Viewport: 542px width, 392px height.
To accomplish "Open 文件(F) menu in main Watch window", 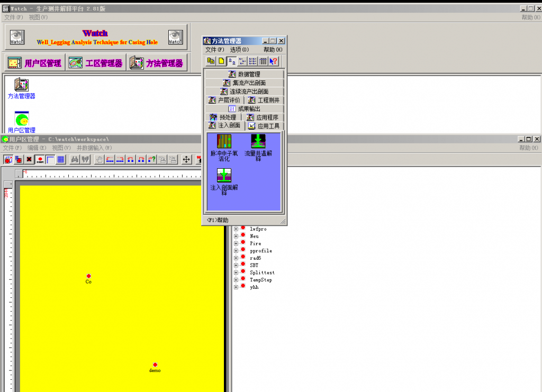I will (13, 17).
